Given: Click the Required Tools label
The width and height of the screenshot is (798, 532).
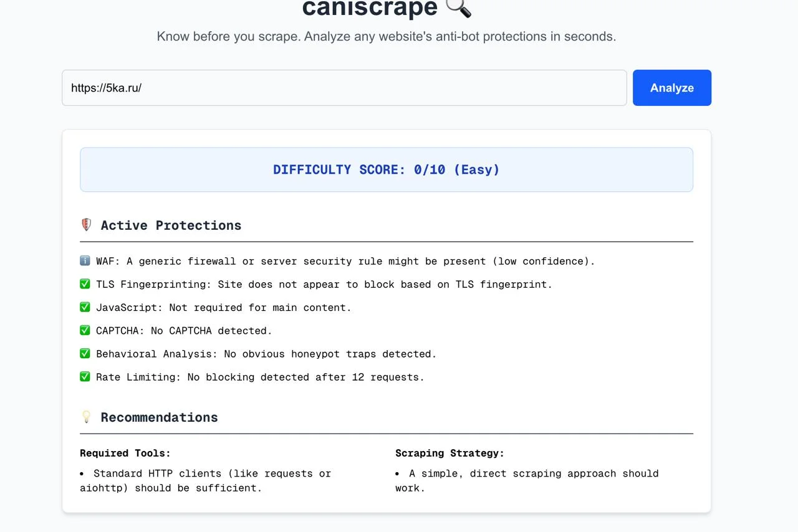Looking at the screenshot, I should click(125, 453).
